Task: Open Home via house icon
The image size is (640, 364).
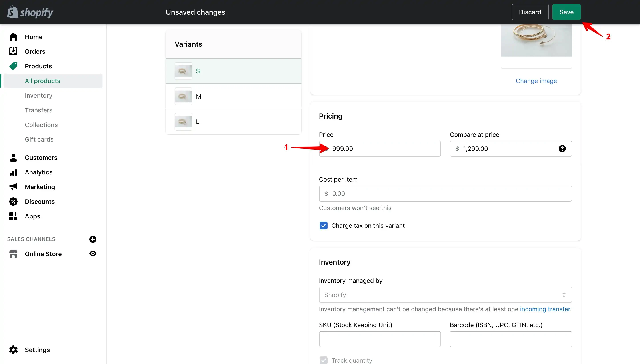Action: [13, 37]
